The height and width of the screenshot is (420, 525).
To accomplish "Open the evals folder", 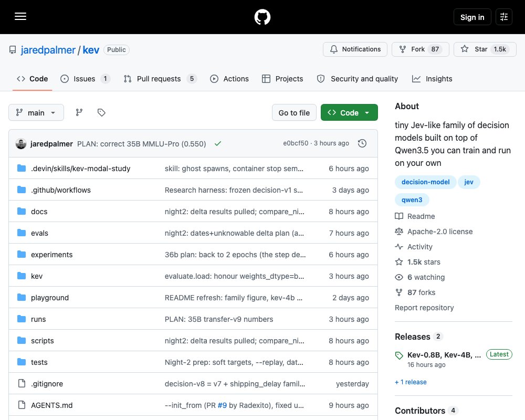I will (39, 233).
